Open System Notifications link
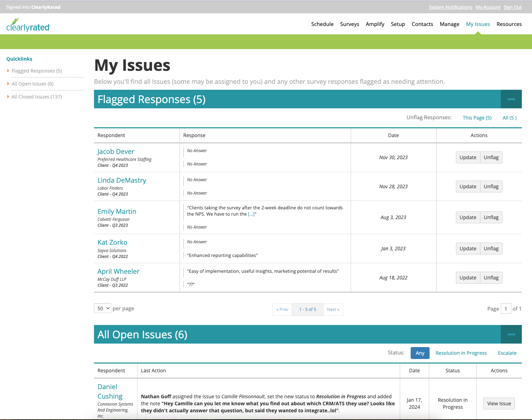532x420 pixels. 451,7
